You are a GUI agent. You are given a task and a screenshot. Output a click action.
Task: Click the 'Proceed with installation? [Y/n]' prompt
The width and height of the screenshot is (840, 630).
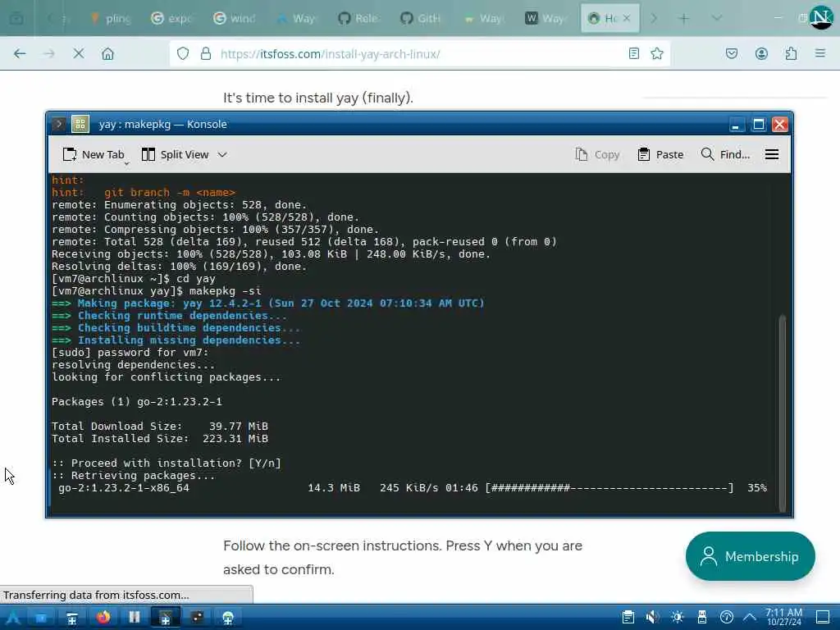pyautogui.click(x=166, y=463)
